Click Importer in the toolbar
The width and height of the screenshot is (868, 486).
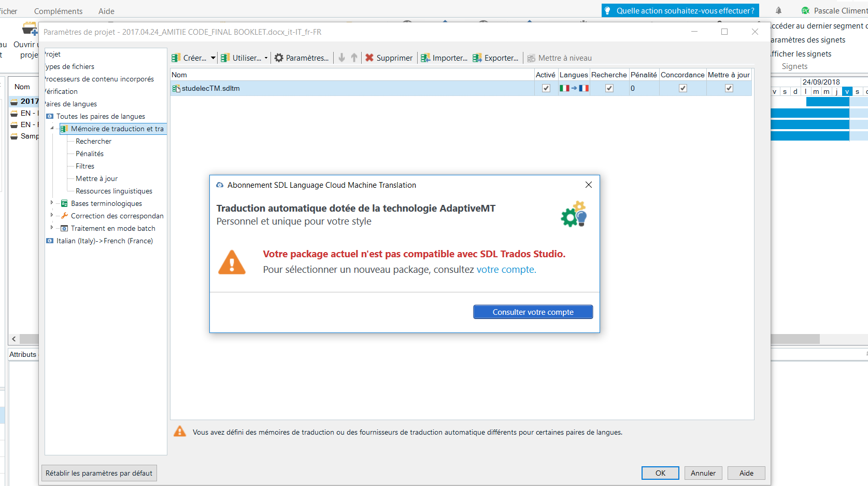(x=444, y=58)
